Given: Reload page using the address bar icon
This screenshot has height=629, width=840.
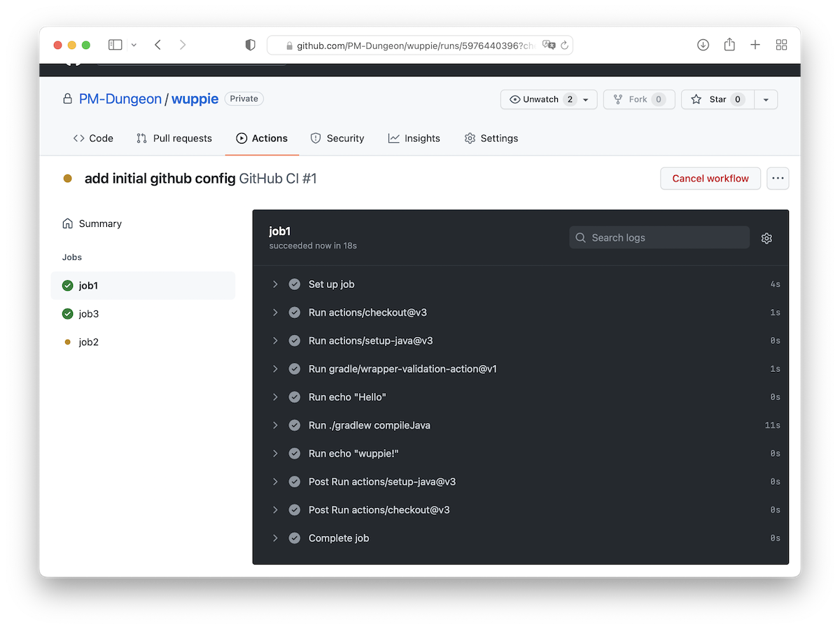Looking at the screenshot, I should pos(564,46).
